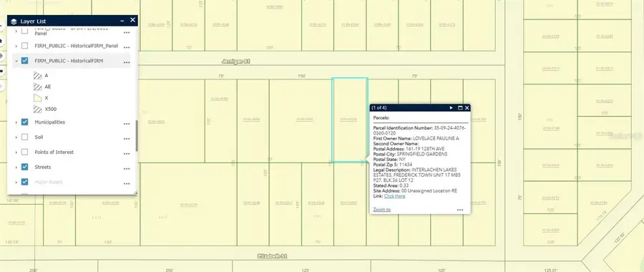Open the Streets layer options menu
644x272 pixels.
coord(127,168)
